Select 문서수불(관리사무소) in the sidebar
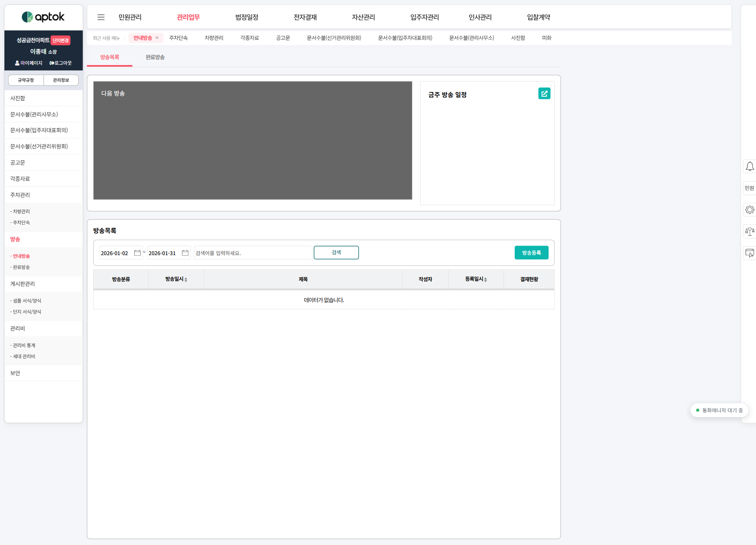 pos(43,115)
